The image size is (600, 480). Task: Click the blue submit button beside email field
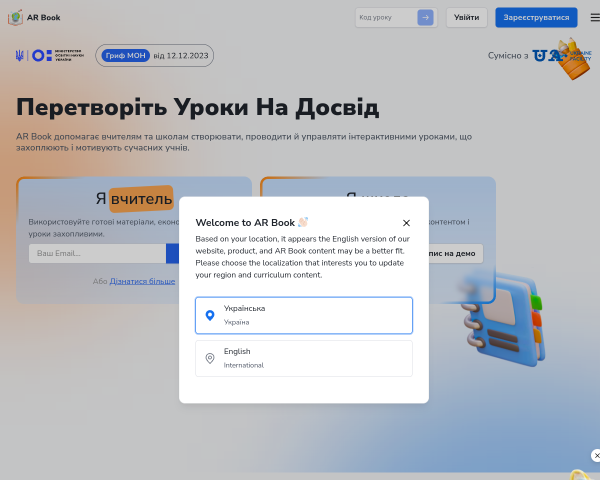pos(173,253)
